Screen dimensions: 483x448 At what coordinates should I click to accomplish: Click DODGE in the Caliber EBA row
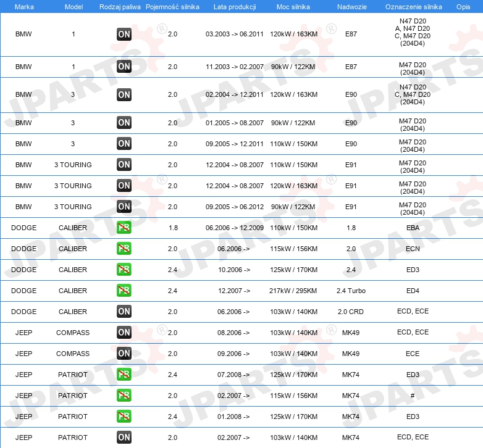point(23,228)
